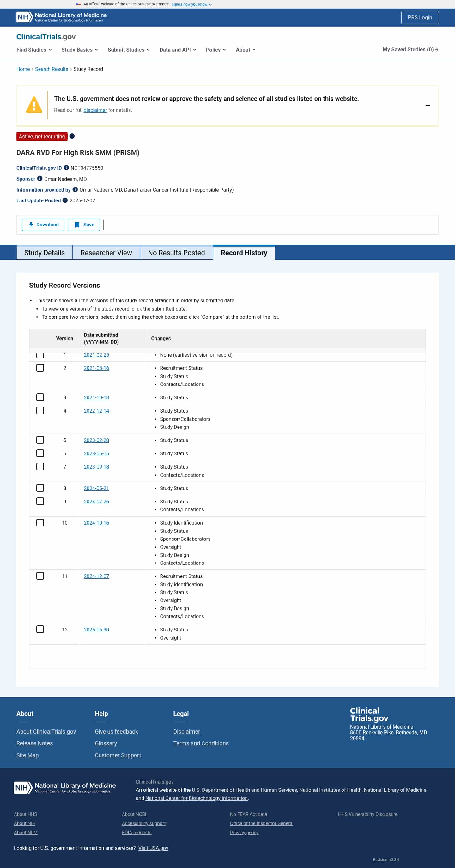Open the Glossary footer link
The height and width of the screenshot is (868, 455).
(x=106, y=743)
